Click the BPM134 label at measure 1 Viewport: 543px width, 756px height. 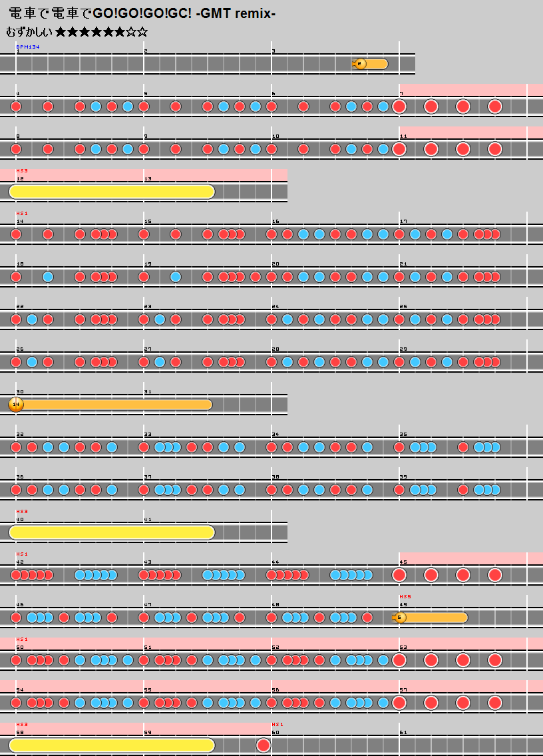click(x=27, y=47)
